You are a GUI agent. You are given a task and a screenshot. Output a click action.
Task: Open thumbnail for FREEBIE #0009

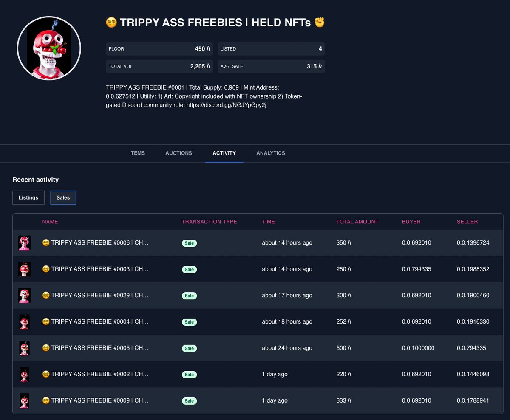24,401
